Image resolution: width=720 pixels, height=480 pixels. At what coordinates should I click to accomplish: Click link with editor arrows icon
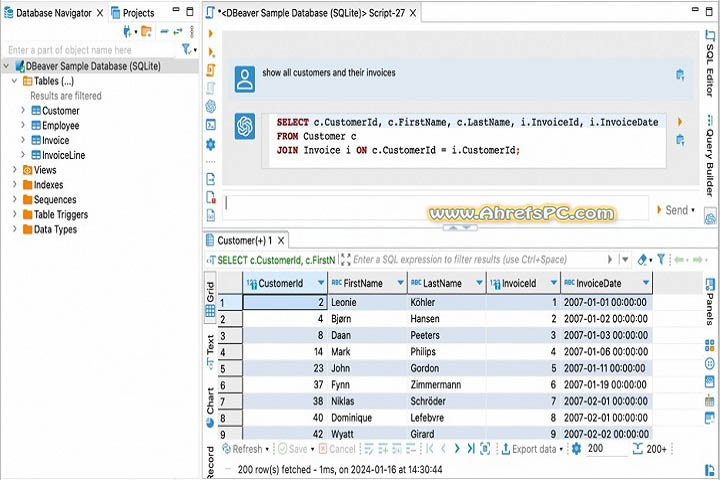click(178, 32)
